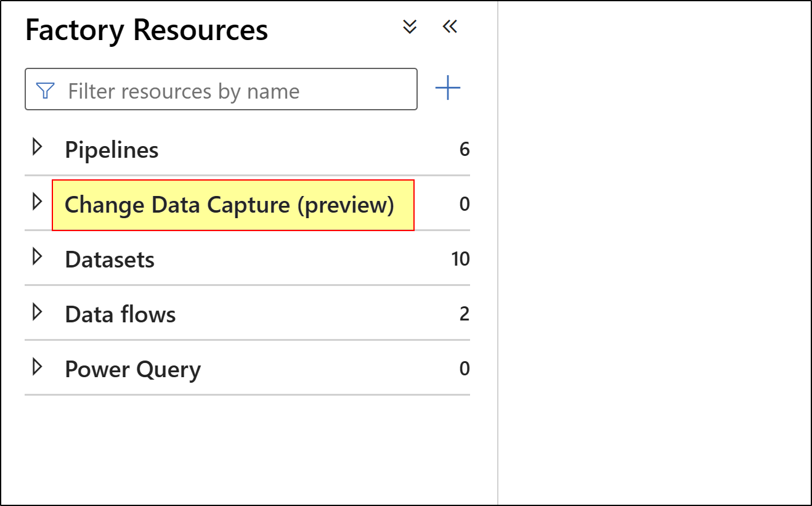Select the Power Query label

pos(132,369)
